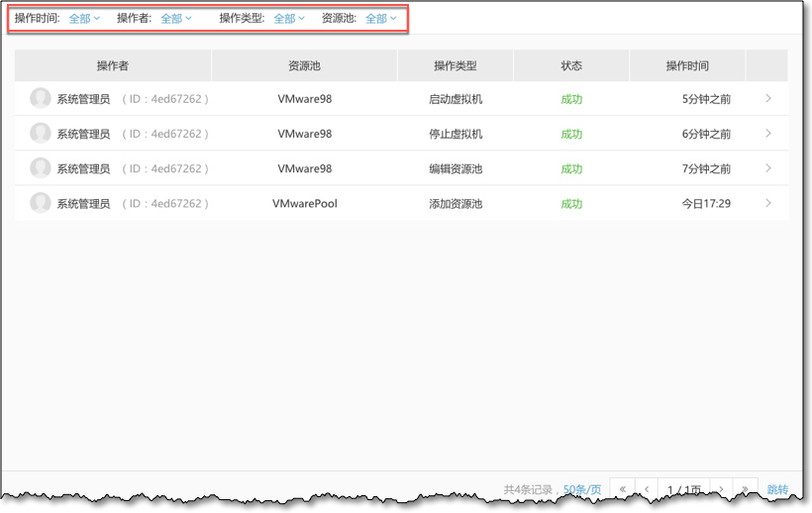
Task: Click the 操作者 column header
Action: pyautogui.click(x=113, y=65)
